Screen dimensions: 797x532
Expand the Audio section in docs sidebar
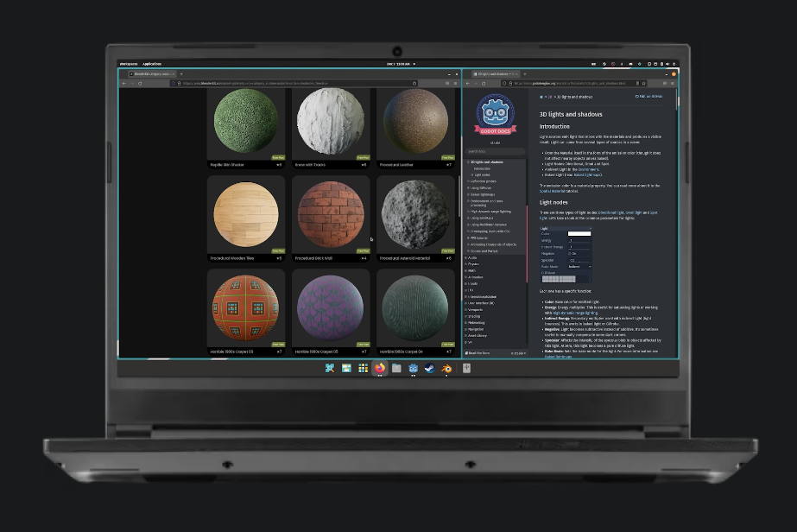click(472, 257)
